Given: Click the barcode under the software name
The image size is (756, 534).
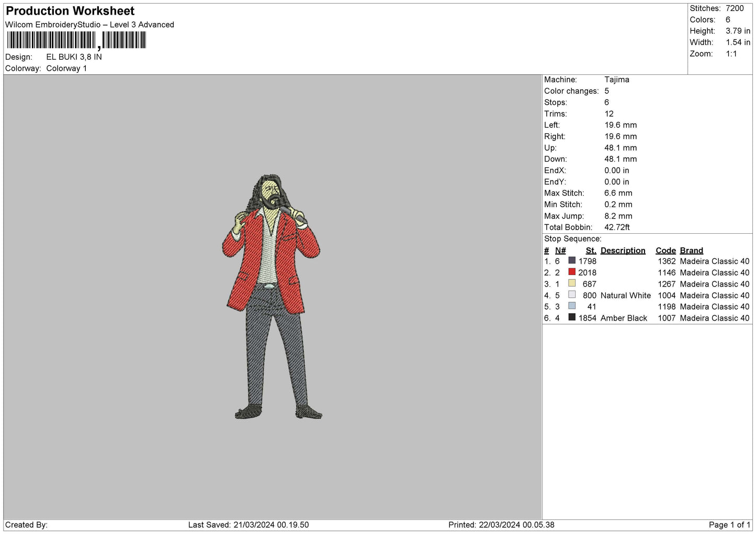Looking at the screenshot, I should click(x=76, y=40).
